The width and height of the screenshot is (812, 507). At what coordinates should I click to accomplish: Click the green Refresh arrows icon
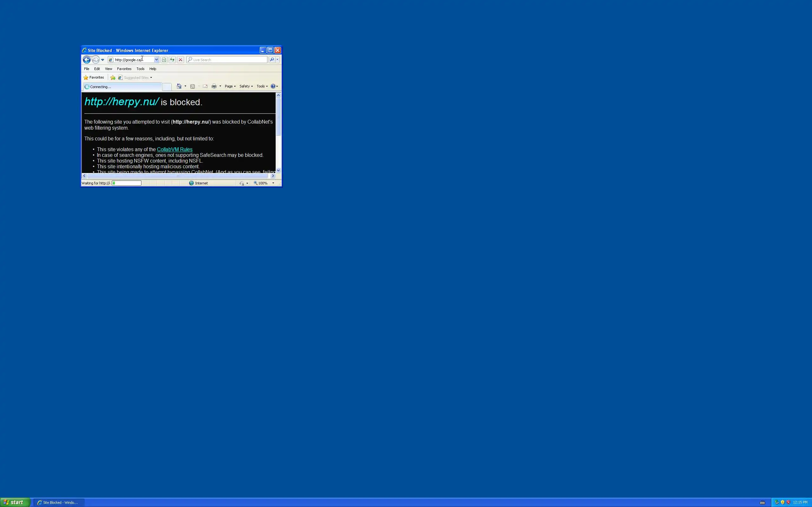pyautogui.click(x=172, y=60)
